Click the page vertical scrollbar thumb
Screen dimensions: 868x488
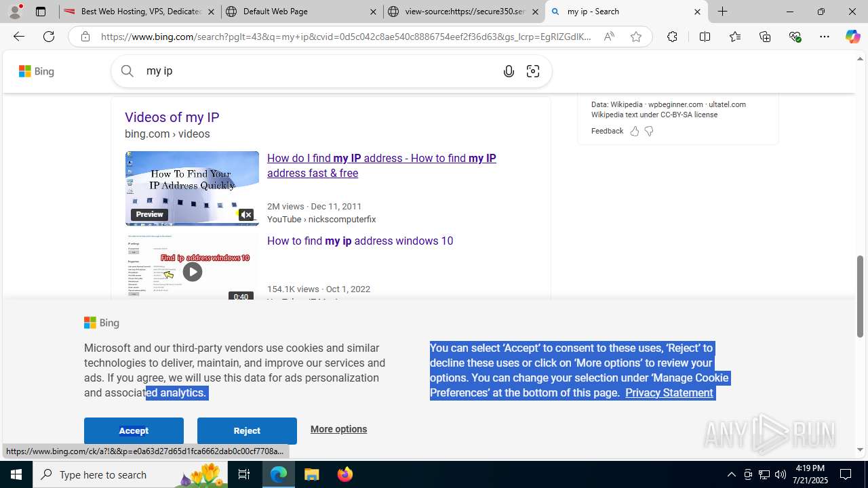pos(861,296)
